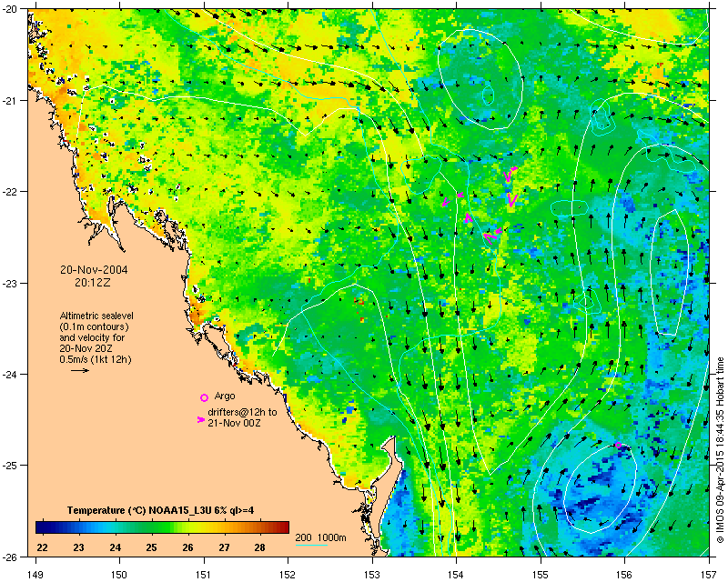Viewport: 728px width, 582px height.
Task: Click the longitude label 149
Action: click(x=35, y=574)
